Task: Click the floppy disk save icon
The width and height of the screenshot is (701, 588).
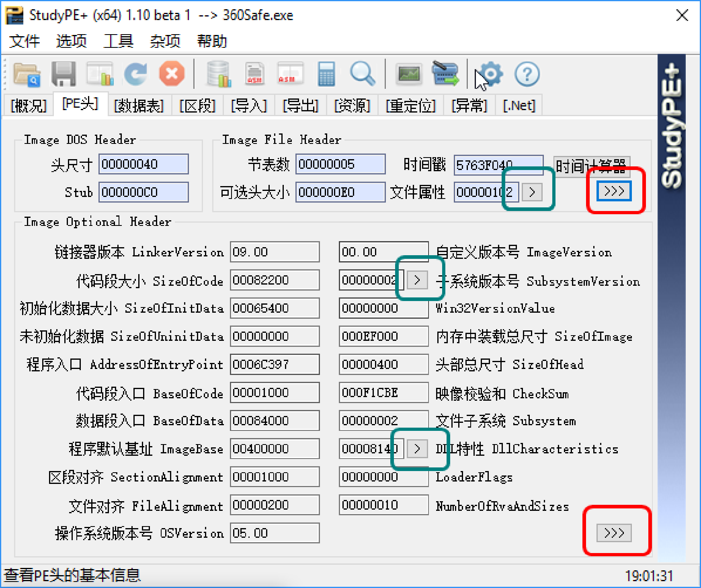Action: (64, 74)
